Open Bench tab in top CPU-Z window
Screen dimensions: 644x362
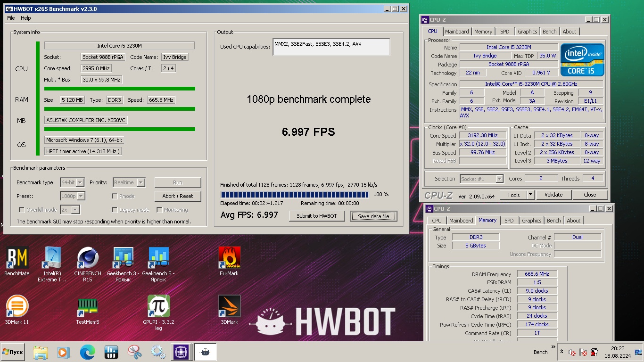tap(550, 32)
